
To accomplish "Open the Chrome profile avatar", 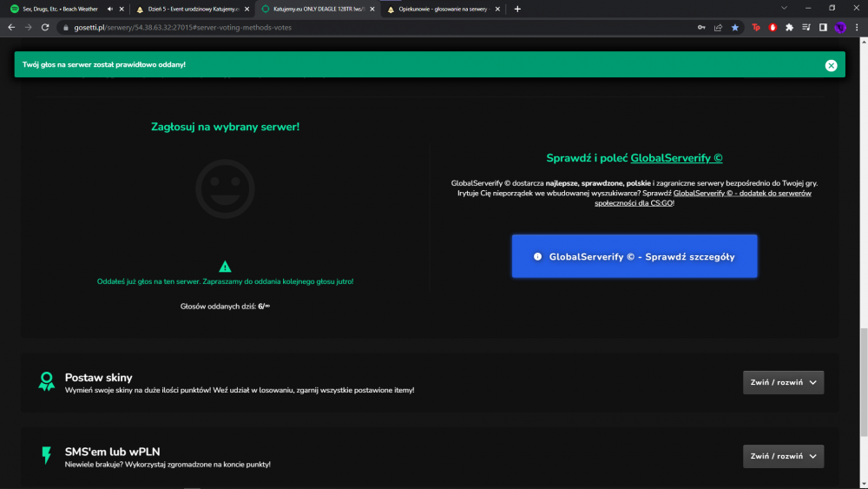I will click(x=840, y=27).
